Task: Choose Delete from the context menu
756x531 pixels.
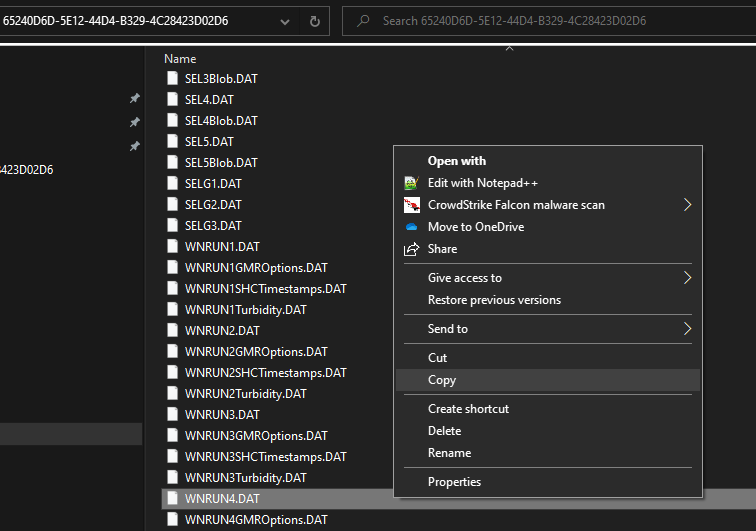Action: click(x=444, y=431)
